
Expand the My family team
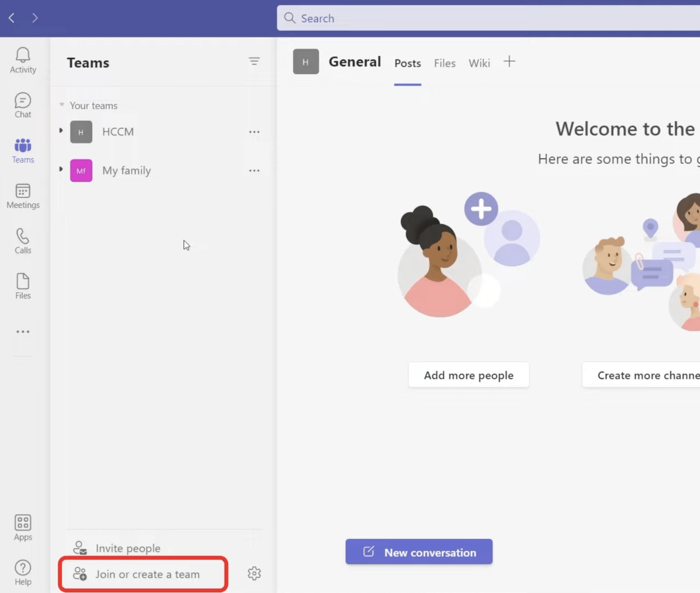pyautogui.click(x=61, y=169)
